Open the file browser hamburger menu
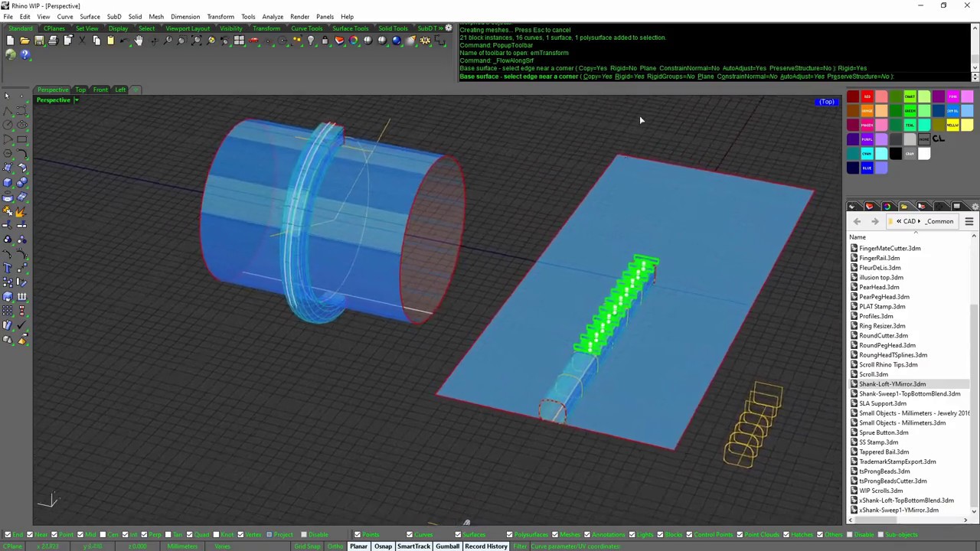The image size is (980, 551). click(969, 222)
